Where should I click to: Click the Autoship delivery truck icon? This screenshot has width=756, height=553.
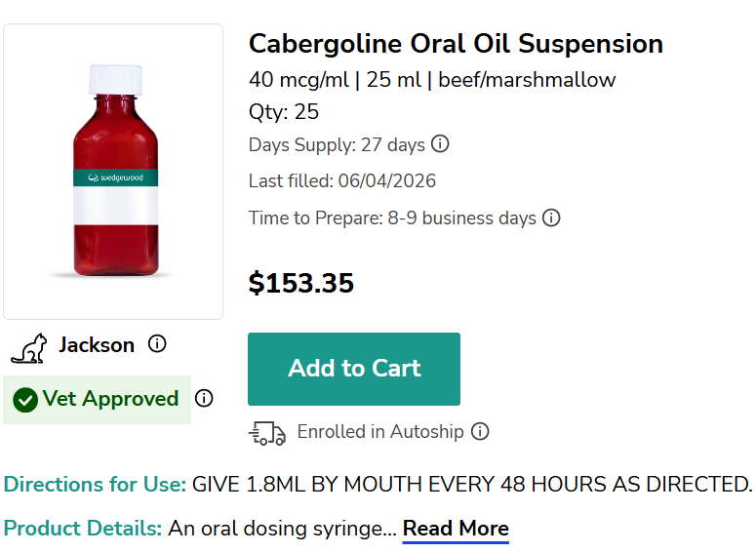pos(267,433)
